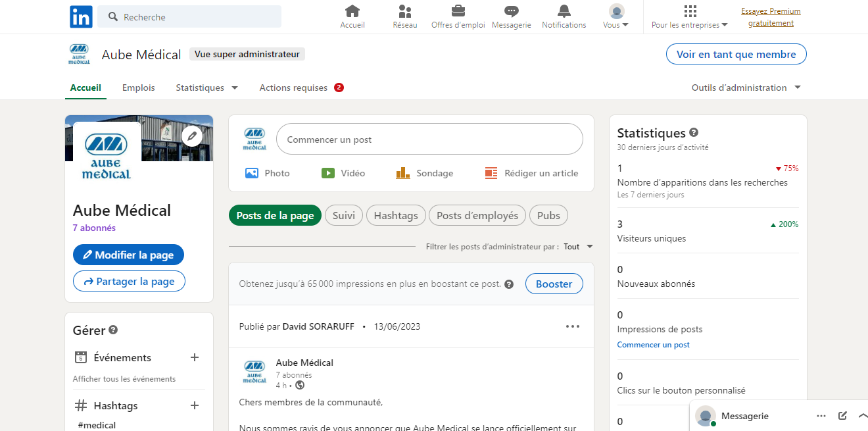Open the Vous profile avatar menu

pyautogui.click(x=616, y=16)
